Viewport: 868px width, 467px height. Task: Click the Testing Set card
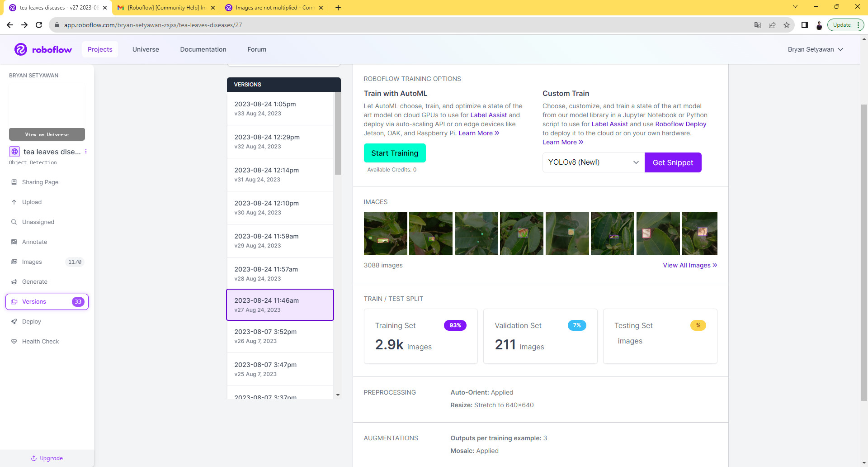(660, 336)
